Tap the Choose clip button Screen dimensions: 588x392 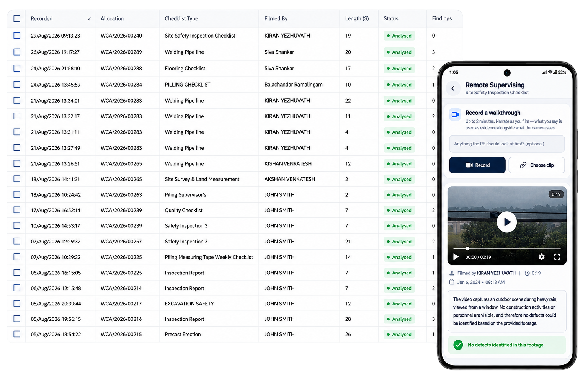537,165
